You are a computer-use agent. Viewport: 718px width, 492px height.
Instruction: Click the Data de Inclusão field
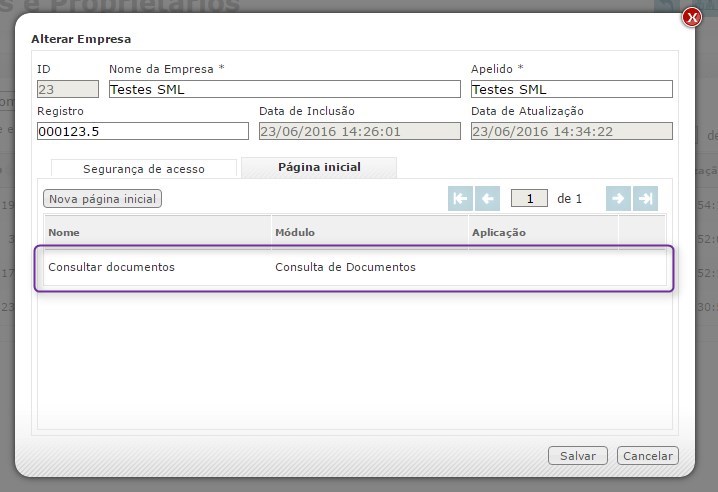tap(359, 131)
